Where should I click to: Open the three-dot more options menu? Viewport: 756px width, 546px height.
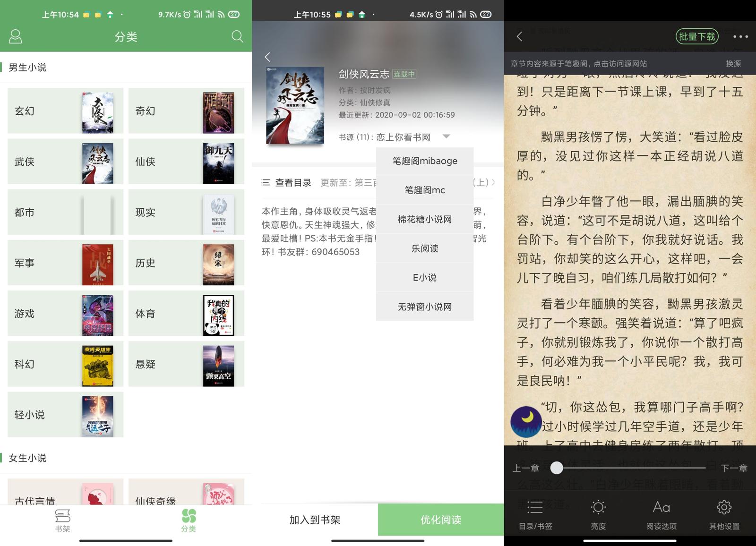[x=740, y=36]
